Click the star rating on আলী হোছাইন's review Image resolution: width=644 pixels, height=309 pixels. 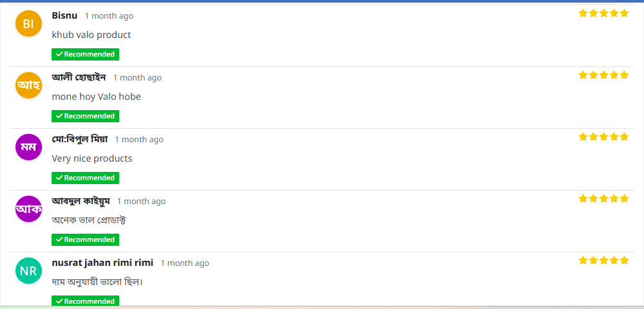(603, 75)
